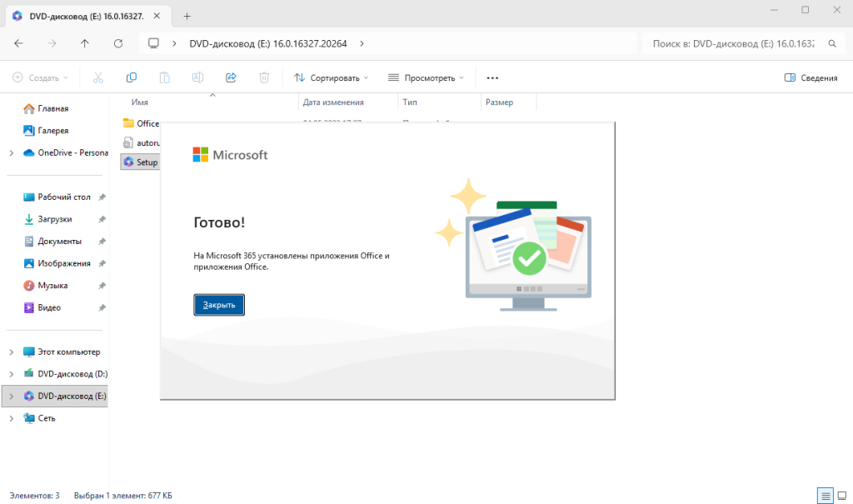Click the search box for DVD-дисковод (E:)
Screen dimensions: 853x504
pos(733,43)
